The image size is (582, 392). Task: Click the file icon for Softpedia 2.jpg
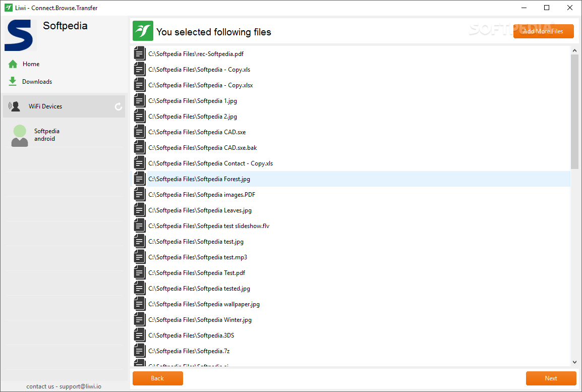pos(140,116)
